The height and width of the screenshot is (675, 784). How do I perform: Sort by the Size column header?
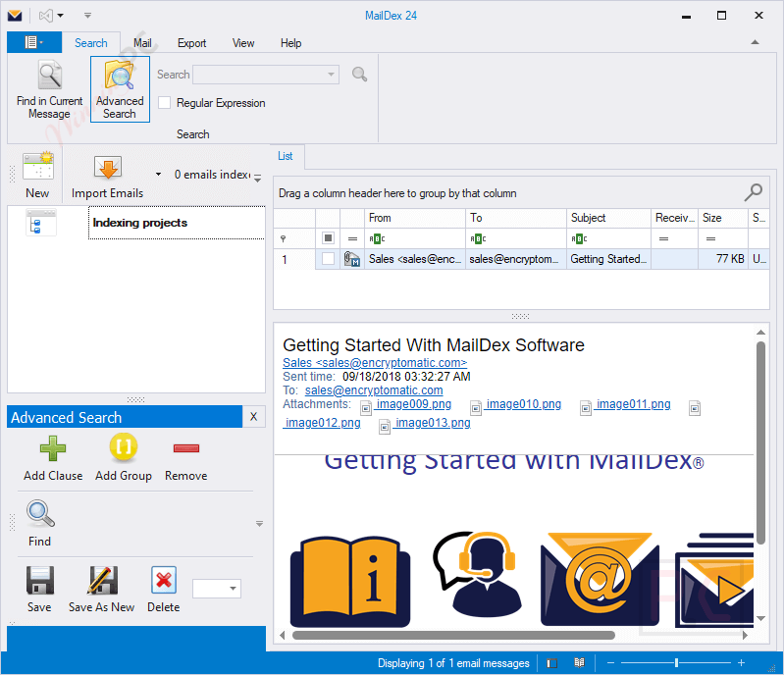pos(722,218)
